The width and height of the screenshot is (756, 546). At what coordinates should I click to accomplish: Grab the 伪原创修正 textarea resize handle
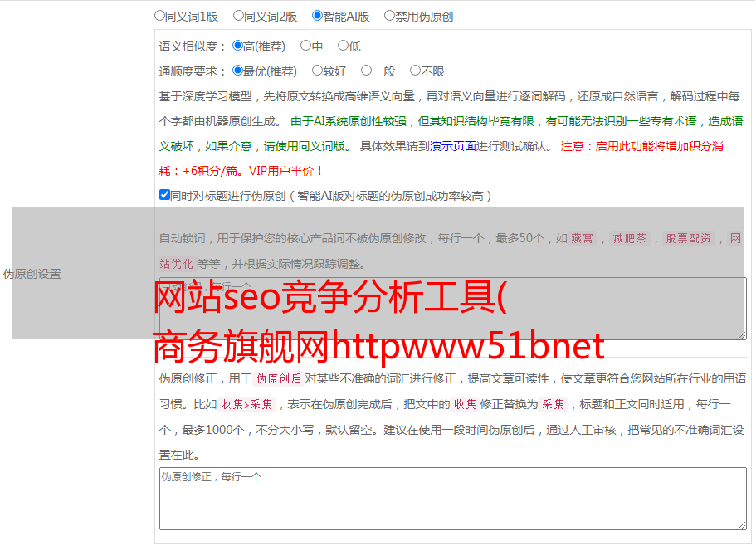[742, 525]
